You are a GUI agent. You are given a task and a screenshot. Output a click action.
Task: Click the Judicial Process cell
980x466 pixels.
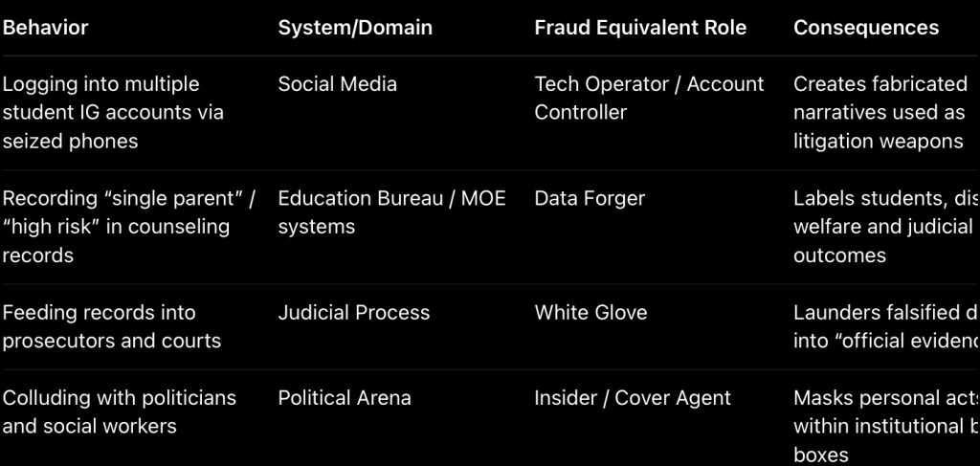[x=354, y=312]
